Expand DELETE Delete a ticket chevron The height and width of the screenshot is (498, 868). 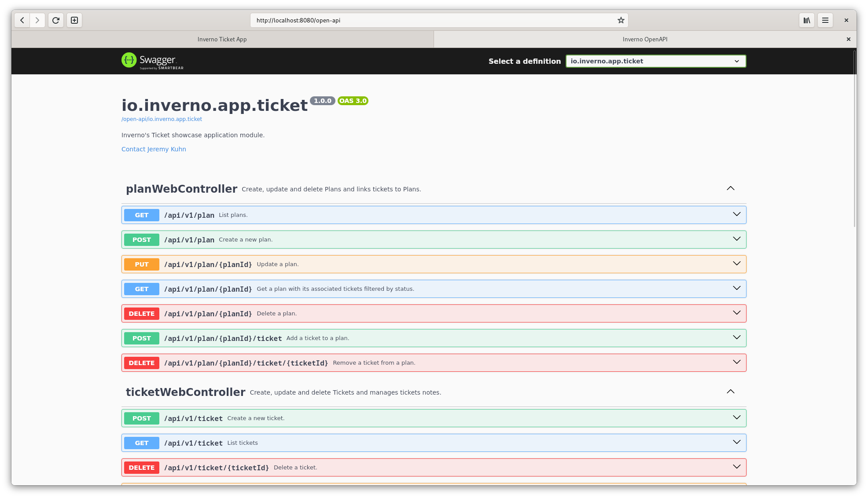[x=736, y=467]
